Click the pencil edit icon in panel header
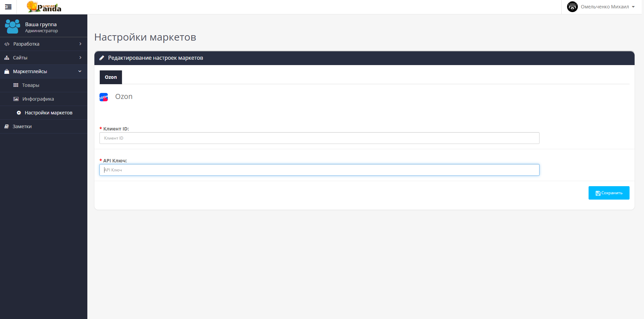This screenshot has width=644, height=319. pyautogui.click(x=102, y=58)
